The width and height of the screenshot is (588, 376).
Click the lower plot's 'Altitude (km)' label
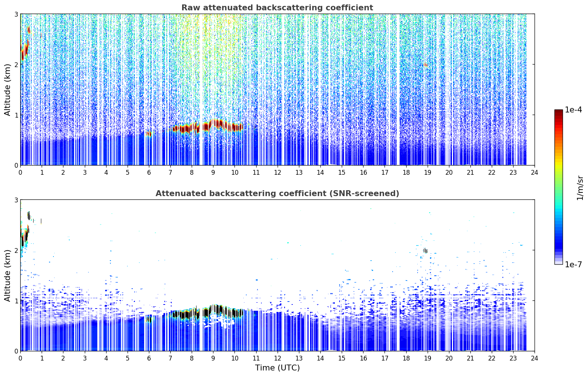tap(8, 275)
